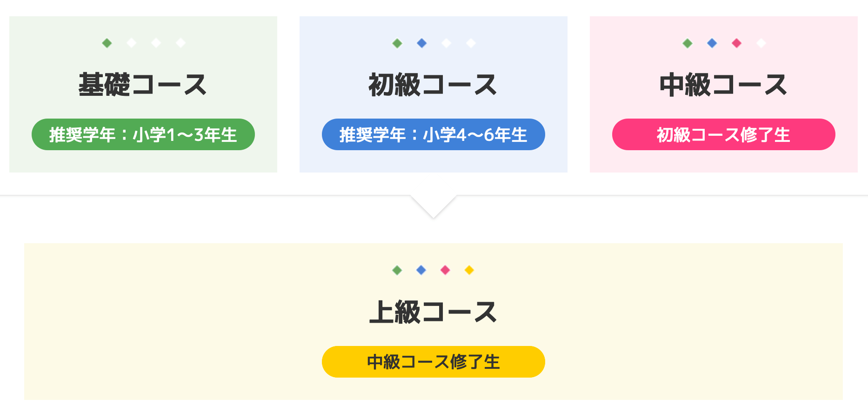The height and width of the screenshot is (412, 868).
Task: Click the downward arrow pointing to 上級コース
Action: (434, 206)
